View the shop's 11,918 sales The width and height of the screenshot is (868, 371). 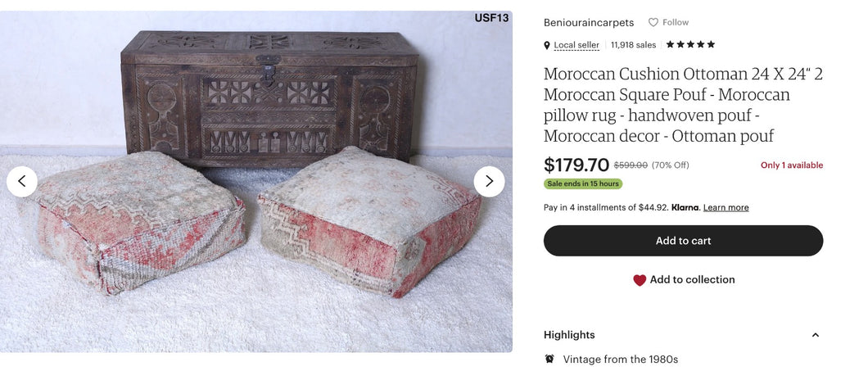click(633, 45)
